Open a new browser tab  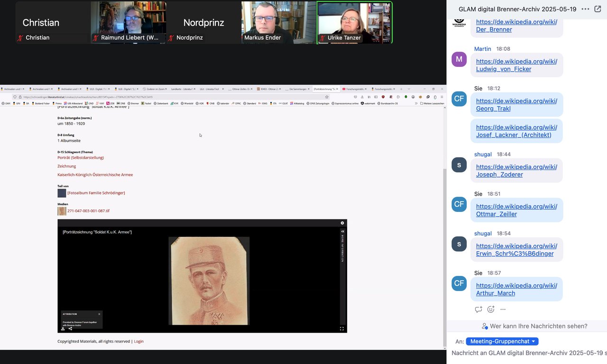401,89
